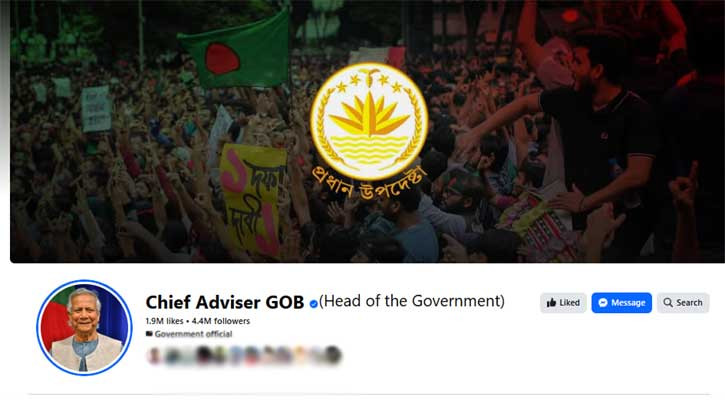725x400 pixels.
Task: Click the Messenger icon on Message button
Action: (602, 303)
